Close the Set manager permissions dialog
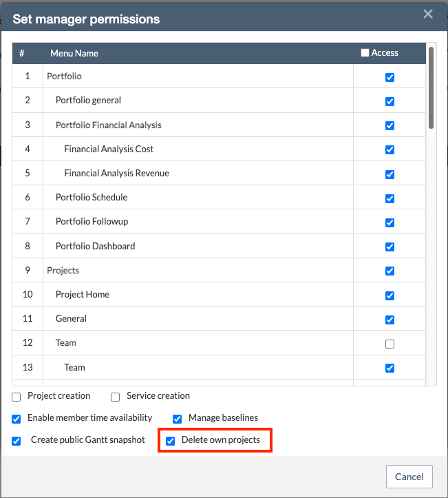Image resolution: width=448 pixels, height=498 pixels. [x=428, y=14]
